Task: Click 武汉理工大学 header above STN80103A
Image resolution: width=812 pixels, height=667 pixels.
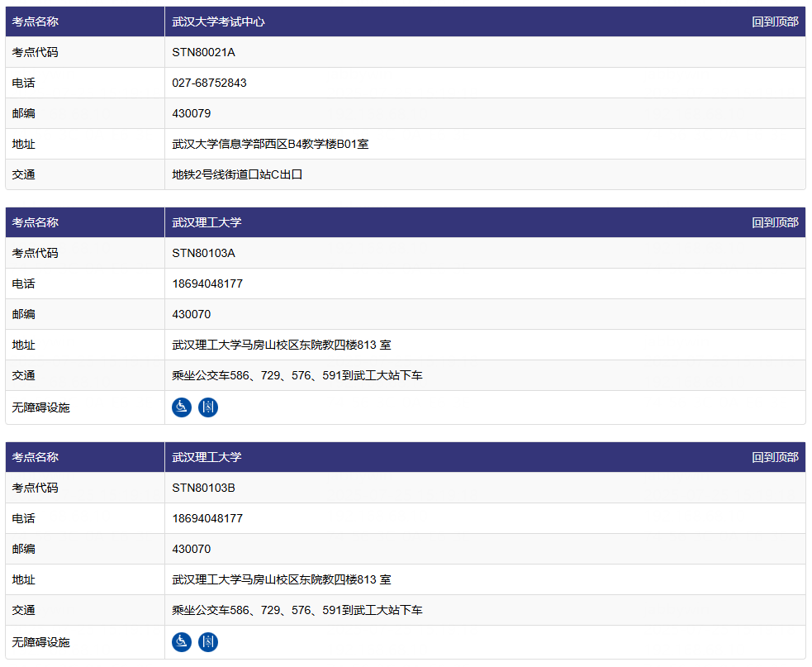Action: [x=207, y=223]
